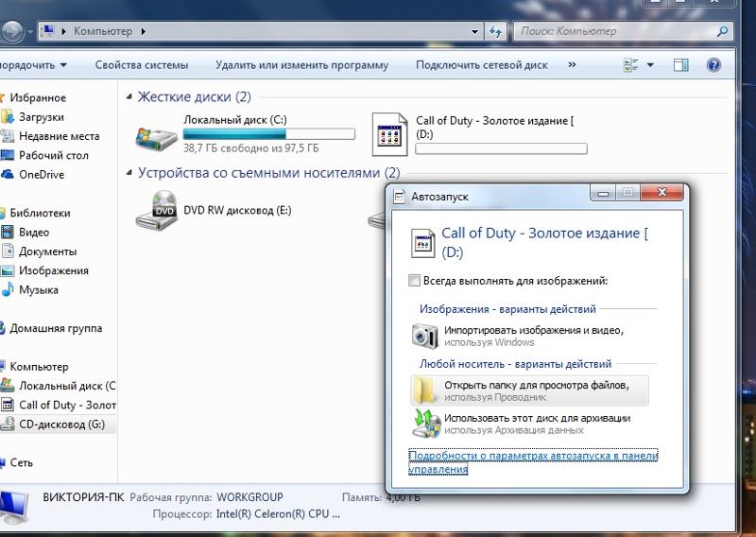Screen dimensions: 756x537
Task: Click Свойства системы in toolbar
Action: click(x=141, y=65)
